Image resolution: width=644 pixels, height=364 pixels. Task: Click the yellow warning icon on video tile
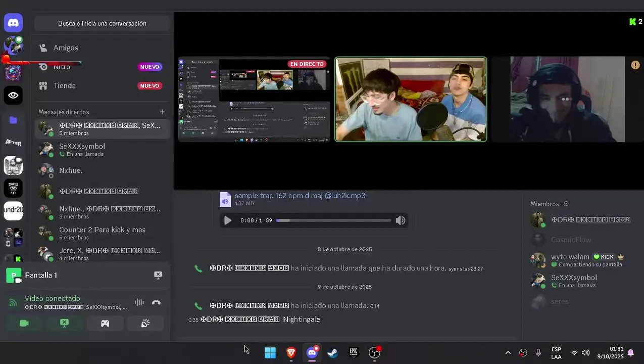635,65
